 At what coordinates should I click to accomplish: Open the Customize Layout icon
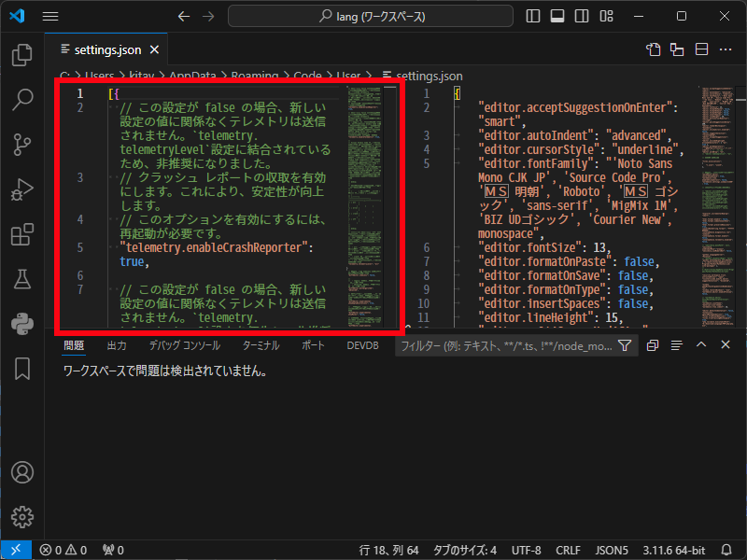[606, 16]
